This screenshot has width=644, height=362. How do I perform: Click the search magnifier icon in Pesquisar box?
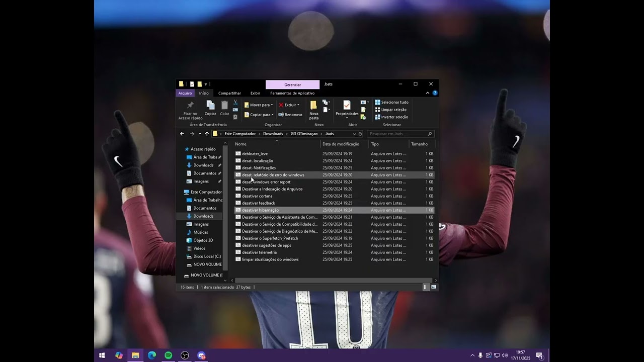tap(430, 134)
